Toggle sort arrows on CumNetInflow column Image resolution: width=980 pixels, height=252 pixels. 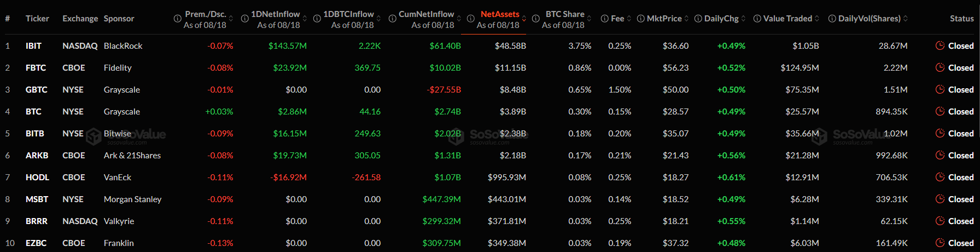pyautogui.click(x=459, y=19)
